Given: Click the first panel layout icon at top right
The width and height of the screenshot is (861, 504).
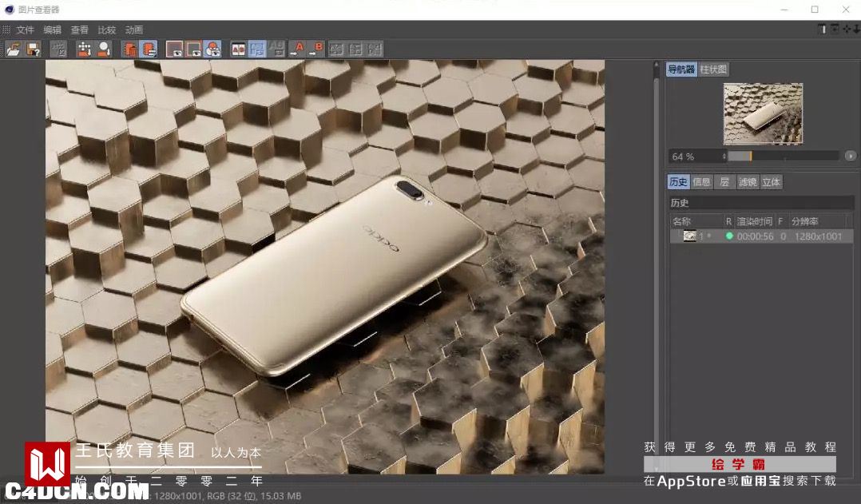Looking at the screenshot, I should tap(822, 29).
